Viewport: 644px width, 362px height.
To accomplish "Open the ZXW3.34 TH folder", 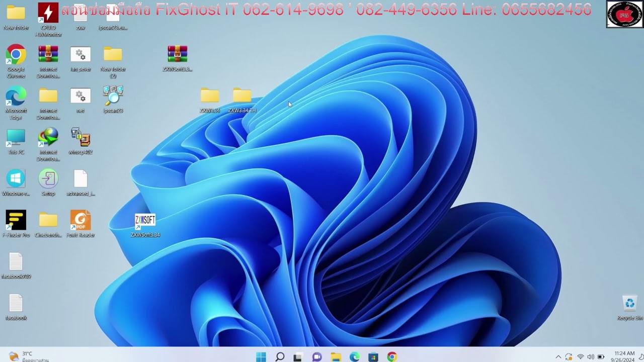I will point(242,100).
